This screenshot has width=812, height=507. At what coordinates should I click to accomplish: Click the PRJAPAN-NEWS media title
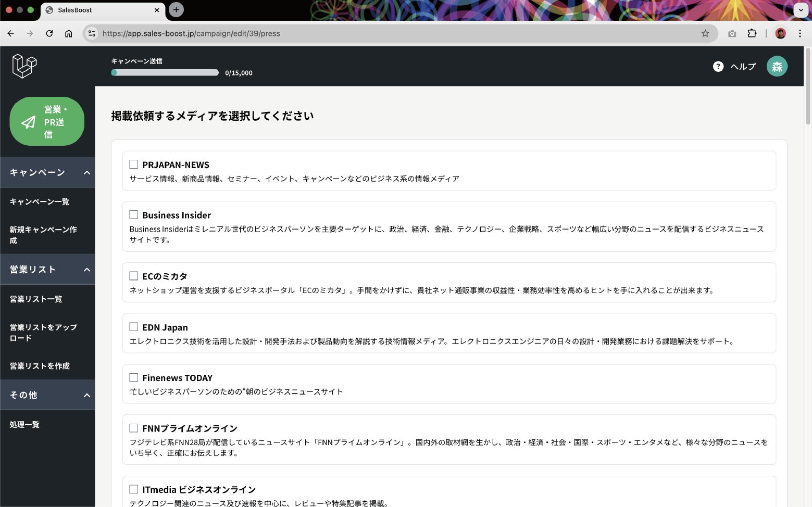point(176,164)
